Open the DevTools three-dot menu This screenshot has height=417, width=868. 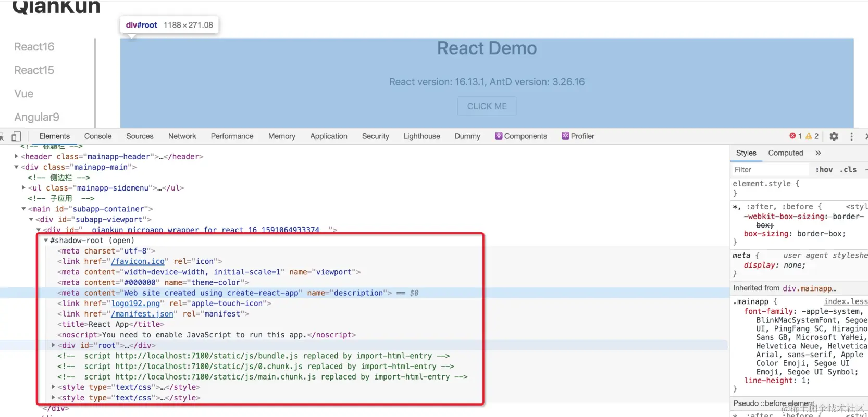coord(852,136)
